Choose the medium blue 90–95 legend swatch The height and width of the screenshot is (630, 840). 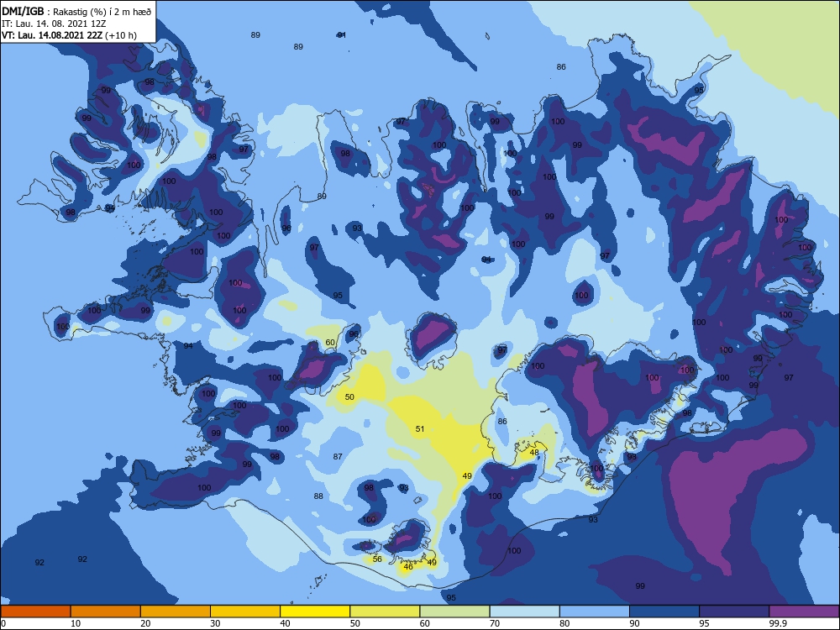[664, 612]
